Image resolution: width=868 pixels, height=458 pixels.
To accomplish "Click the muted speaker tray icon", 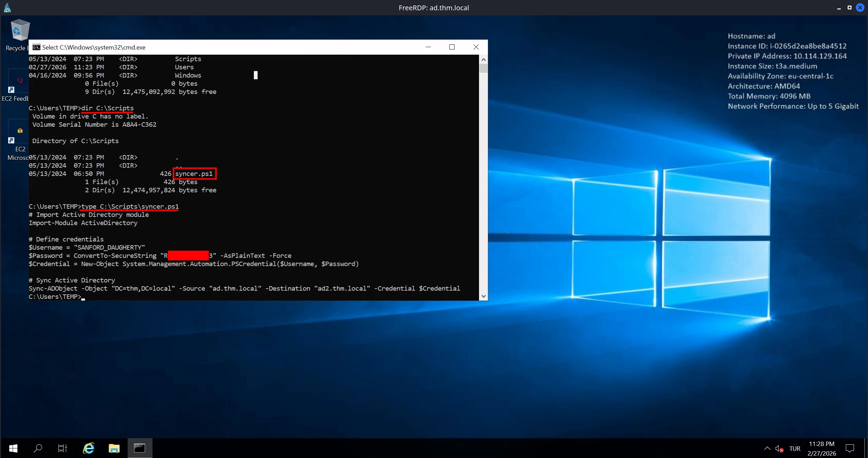I will pos(779,448).
